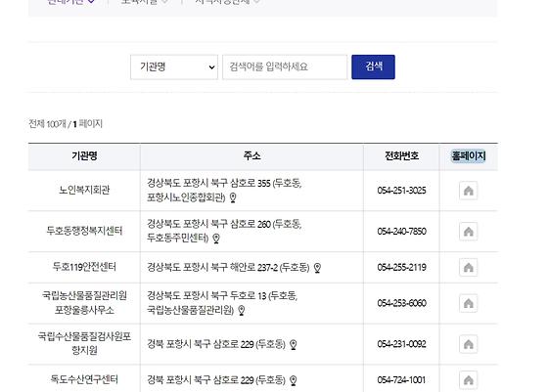This screenshot has width=548, height=392.
Task: Open homepage icon for 노인복지회관
Action: coord(468,191)
